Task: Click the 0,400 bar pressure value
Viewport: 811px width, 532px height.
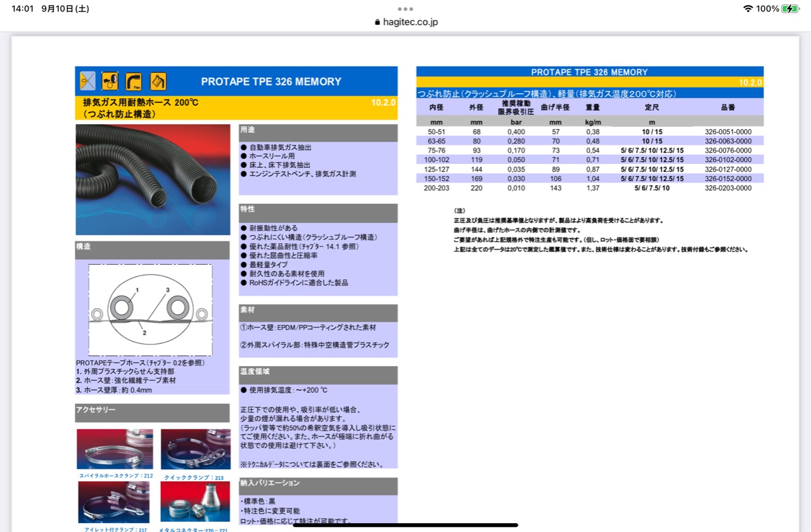Action: pos(516,132)
